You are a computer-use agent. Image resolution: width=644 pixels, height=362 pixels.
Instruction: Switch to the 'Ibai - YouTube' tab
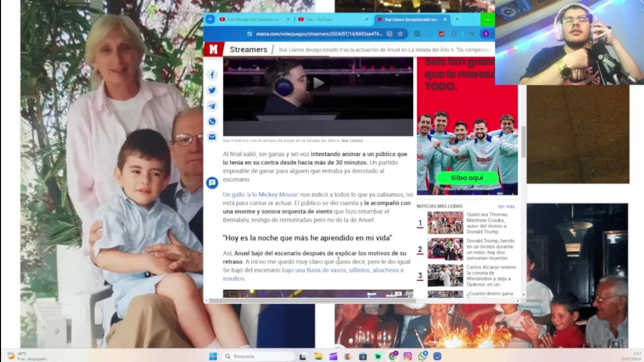click(x=332, y=19)
